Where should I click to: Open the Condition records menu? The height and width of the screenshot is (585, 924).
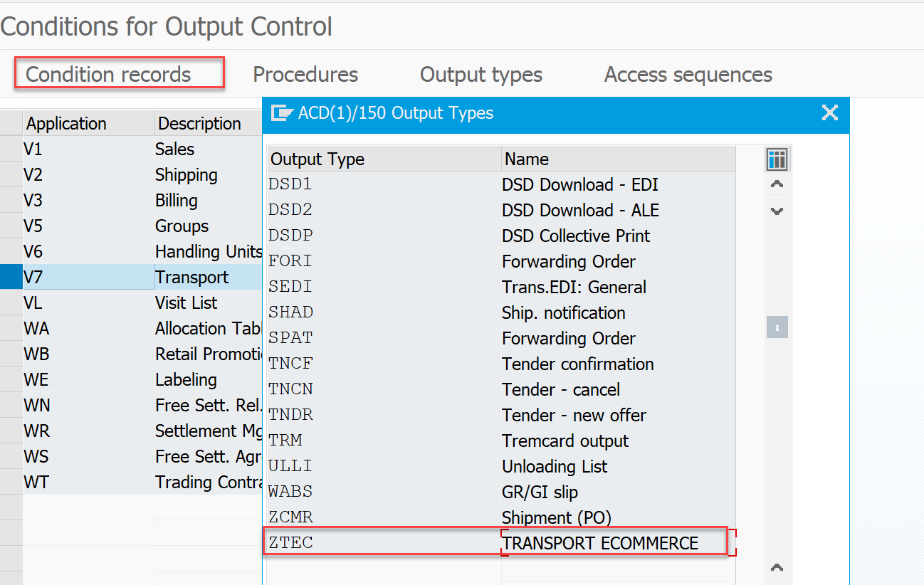pyautogui.click(x=108, y=75)
